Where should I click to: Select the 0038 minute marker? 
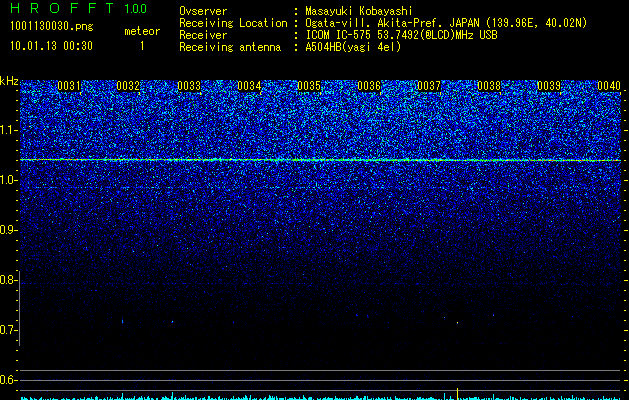(489, 86)
